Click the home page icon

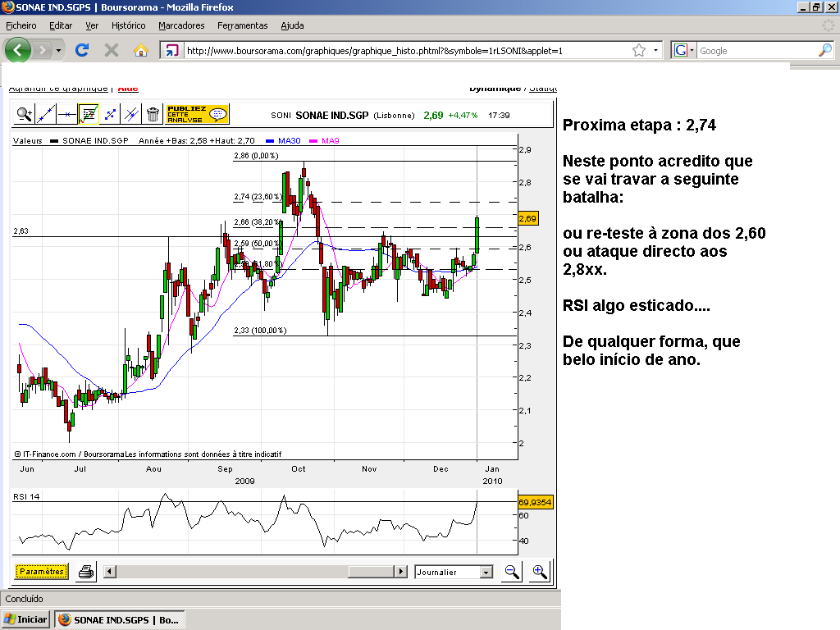pyautogui.click(x=141, y=50)
